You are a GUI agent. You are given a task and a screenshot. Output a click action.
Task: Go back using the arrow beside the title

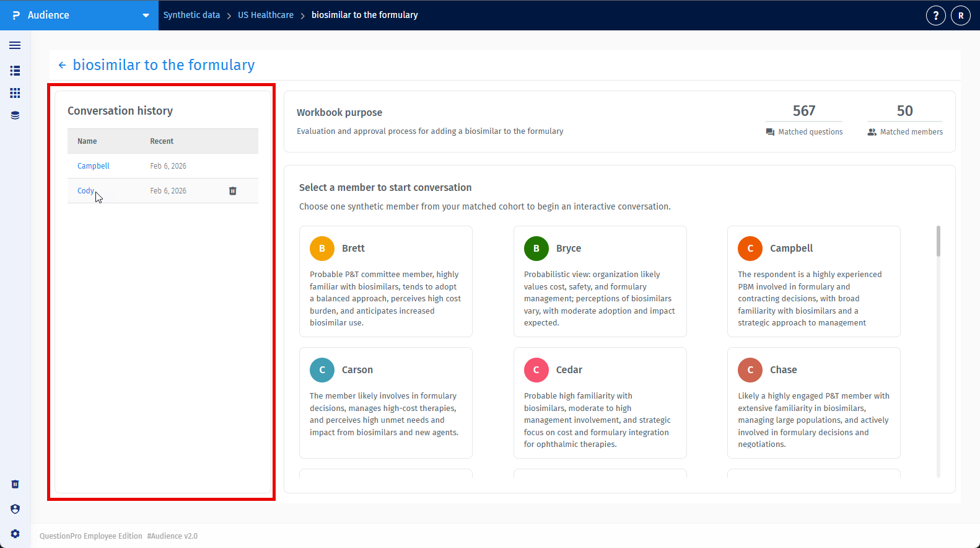(x=62, y=65)
